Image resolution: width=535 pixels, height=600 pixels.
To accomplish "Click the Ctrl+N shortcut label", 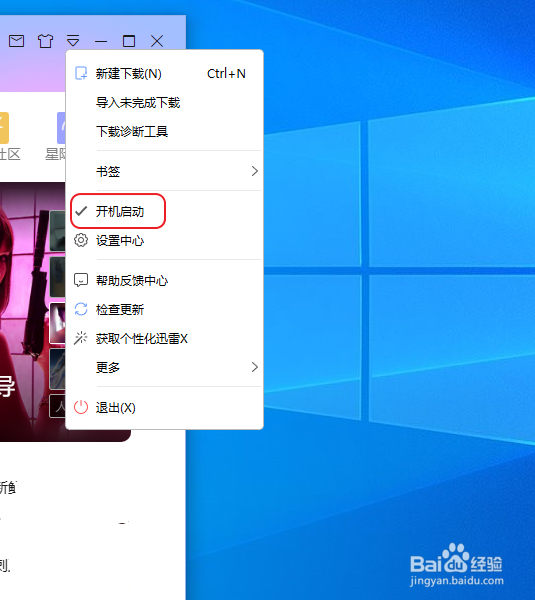I will [226, 73].
